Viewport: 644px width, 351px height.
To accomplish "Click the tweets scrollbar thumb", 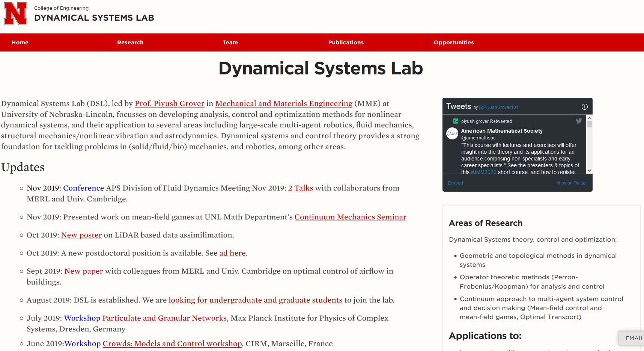I will 589,124.
